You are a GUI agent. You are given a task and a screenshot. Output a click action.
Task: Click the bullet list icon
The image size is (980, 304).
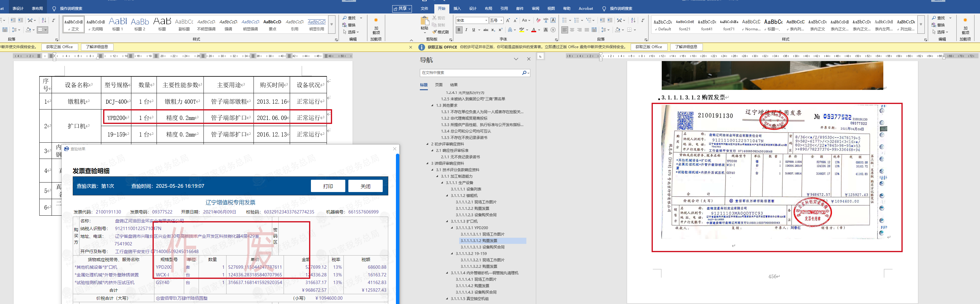point(564,20)
